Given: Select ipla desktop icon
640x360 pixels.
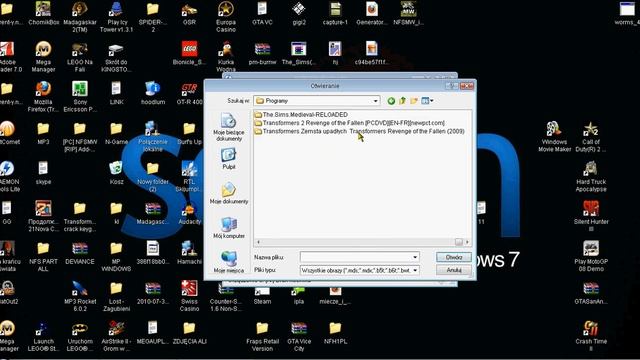Looking at the screenshot, I should (x=299, y=296).
